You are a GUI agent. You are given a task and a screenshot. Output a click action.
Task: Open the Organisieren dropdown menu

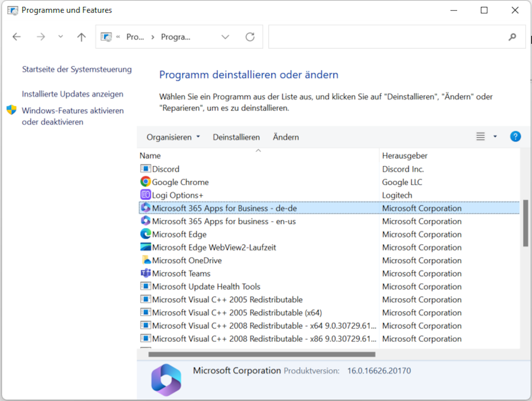[x=173, y=137]
